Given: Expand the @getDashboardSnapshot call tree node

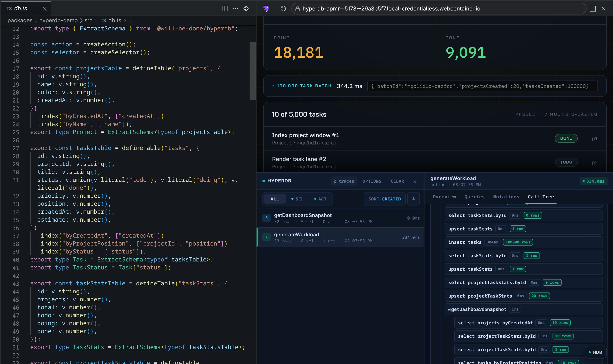Looking at the screenshot, I should [x=523, y=309].
